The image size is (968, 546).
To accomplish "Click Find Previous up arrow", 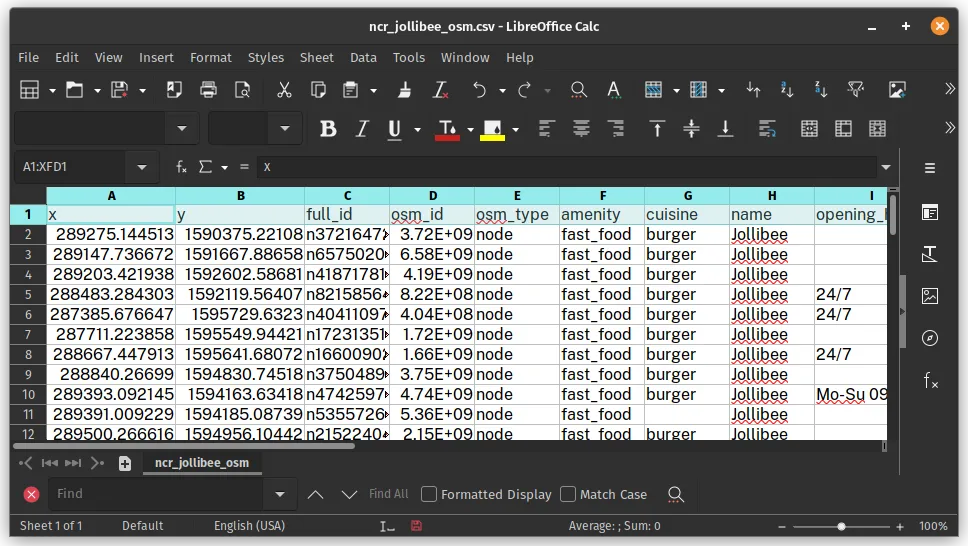I will (x=315, y=494).
